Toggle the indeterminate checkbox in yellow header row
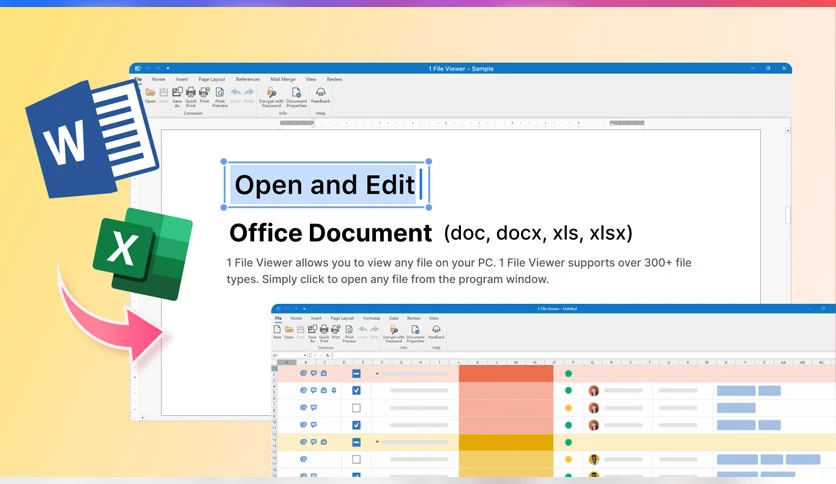This screenshot has width=836, height=484. pyautogui.click(x=356, y=442)
